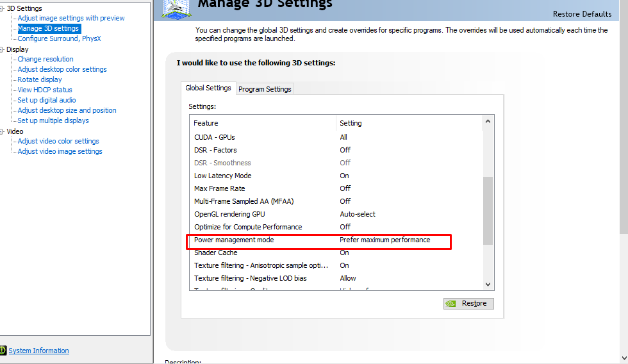
Task: Click the settings list scrollbar thumb
Action: pyautogui.click(x=488, y=211)
